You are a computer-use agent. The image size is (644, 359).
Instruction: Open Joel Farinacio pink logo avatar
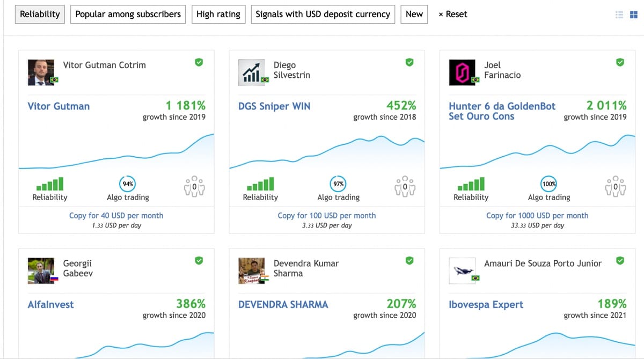tap(462, 72)
